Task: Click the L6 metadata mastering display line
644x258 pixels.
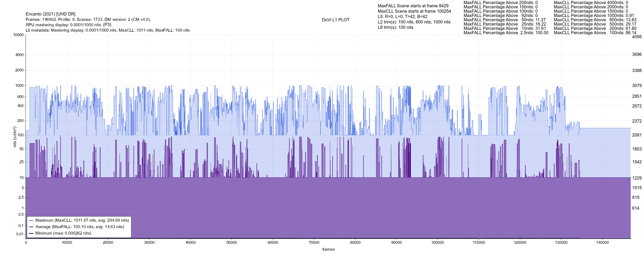Action: coord(108,30)
